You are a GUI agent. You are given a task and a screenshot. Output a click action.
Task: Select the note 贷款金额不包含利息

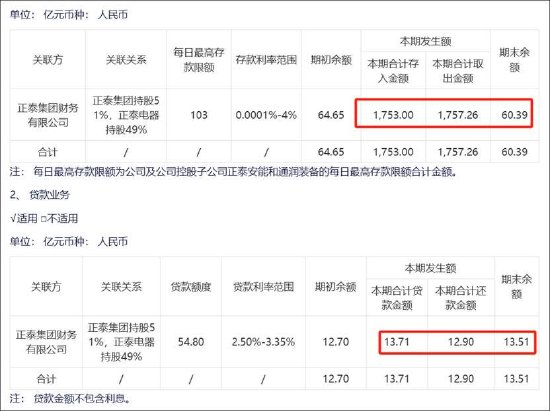[82, 399]
